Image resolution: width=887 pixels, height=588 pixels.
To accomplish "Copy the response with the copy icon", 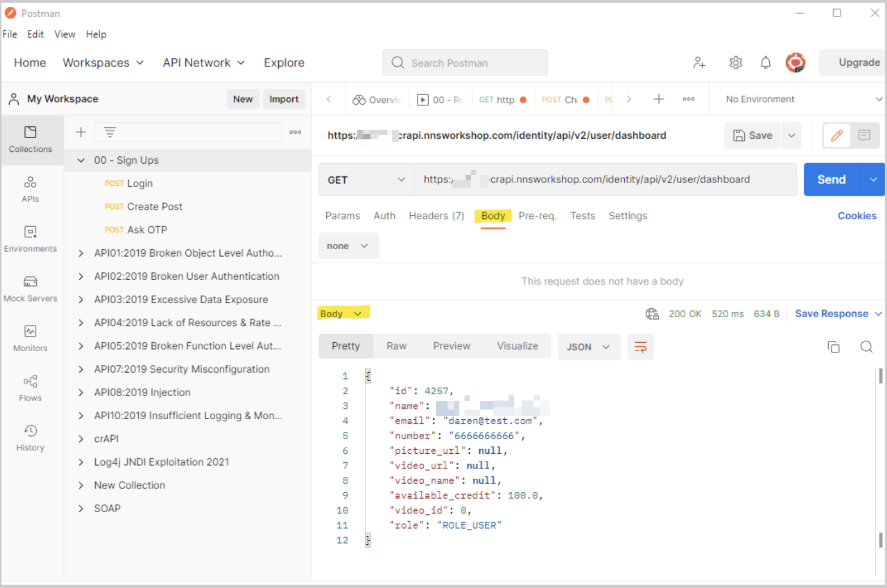I will tap(834, 347).
